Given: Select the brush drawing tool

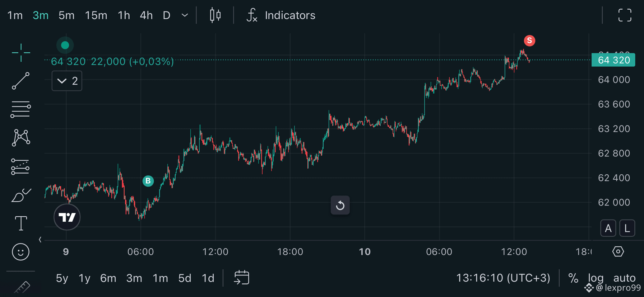Looking at the screenshot, I should click(x=21, y=195).
